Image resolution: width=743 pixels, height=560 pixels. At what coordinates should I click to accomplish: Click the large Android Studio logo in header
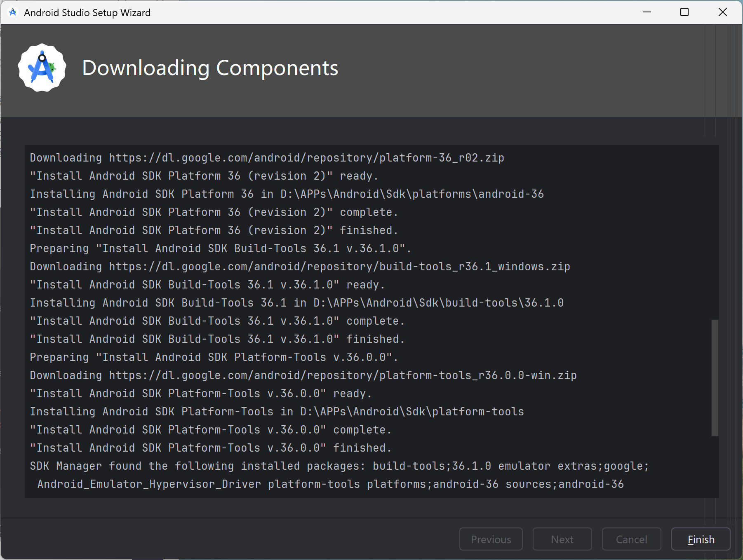[x=41, y=68]
